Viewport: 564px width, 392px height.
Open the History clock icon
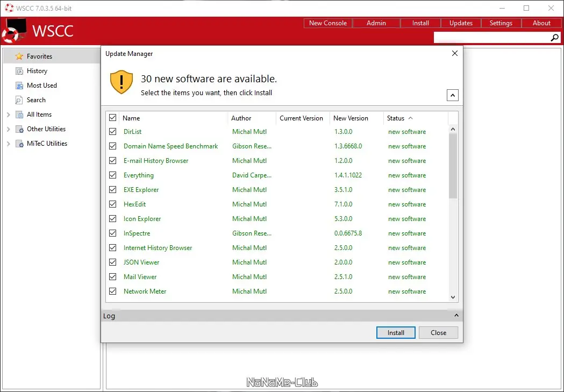pyautogui.click(x=19, y=71)
